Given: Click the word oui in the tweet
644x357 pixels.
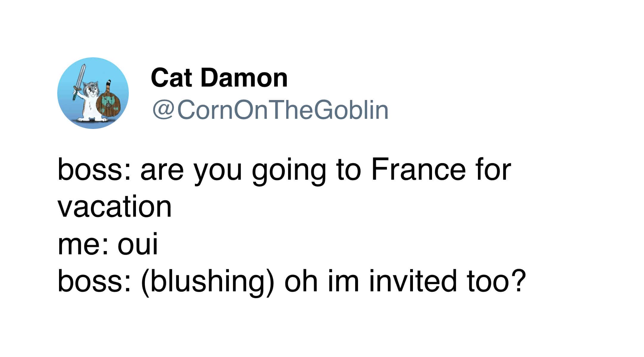Looking at the screenshot, I should click(137, 244).
